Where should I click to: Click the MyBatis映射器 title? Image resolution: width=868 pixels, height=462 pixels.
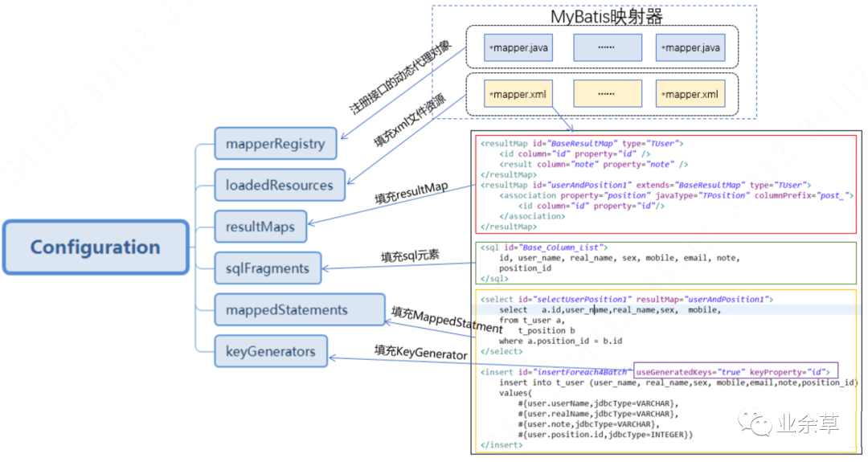pos(606,16)
